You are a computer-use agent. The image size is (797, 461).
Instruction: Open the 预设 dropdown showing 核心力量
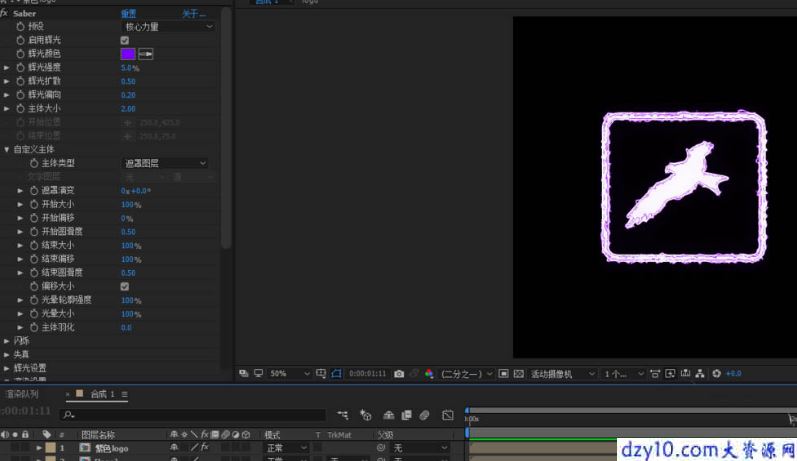[x=169, y=26]
